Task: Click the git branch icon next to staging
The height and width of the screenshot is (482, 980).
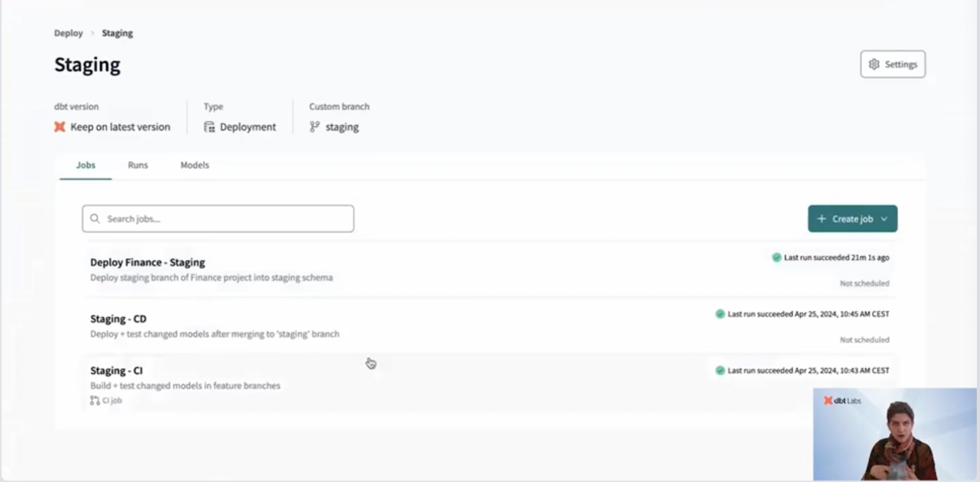Action: (314, 127)
